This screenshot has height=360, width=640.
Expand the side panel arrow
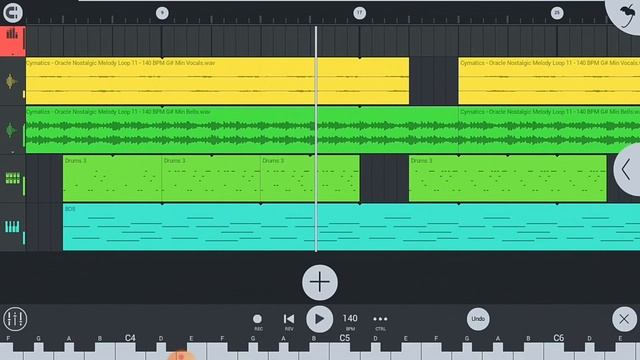coord(627,169)
